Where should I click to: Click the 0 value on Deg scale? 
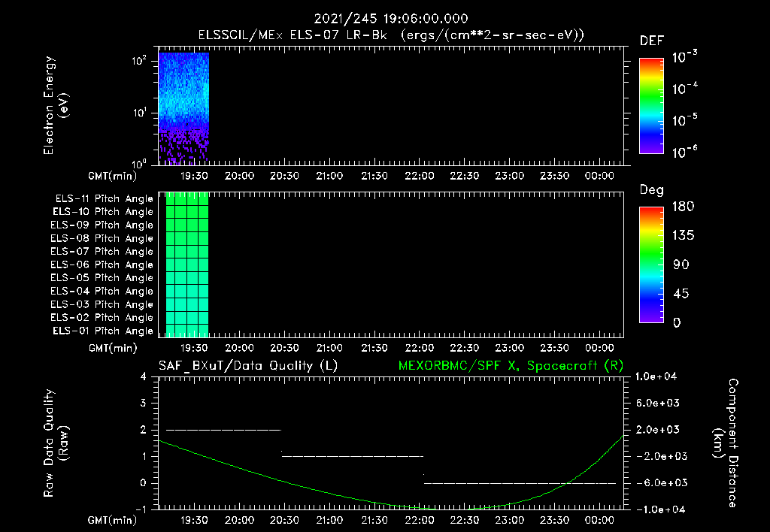point(677,322)
